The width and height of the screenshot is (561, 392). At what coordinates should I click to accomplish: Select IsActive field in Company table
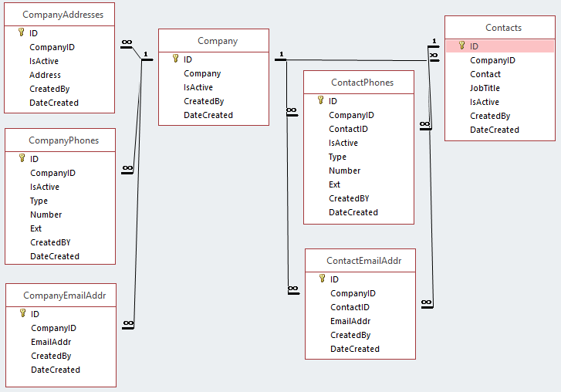[x=198, y=87]
